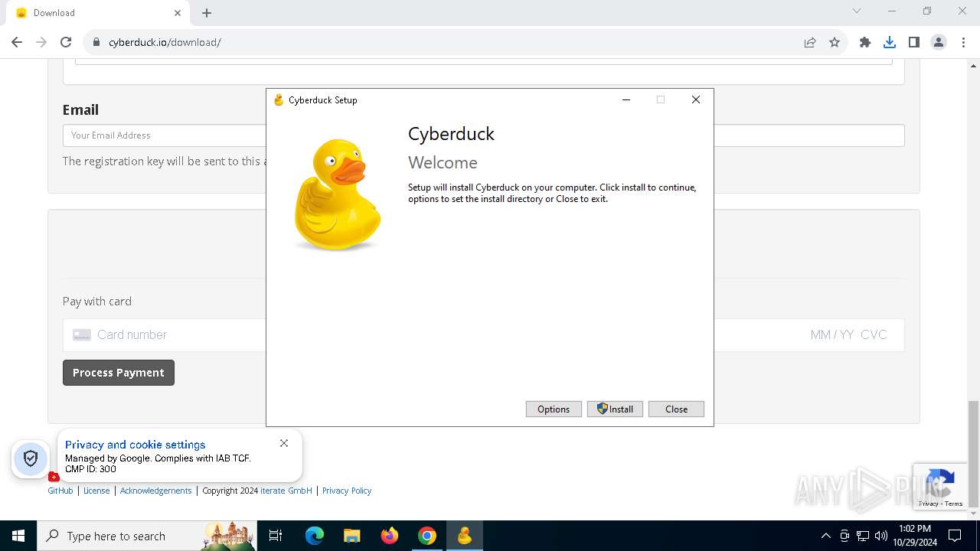Share this page icon in address bar
This screenshot has height=551, width=980.
tap(810, 42)
